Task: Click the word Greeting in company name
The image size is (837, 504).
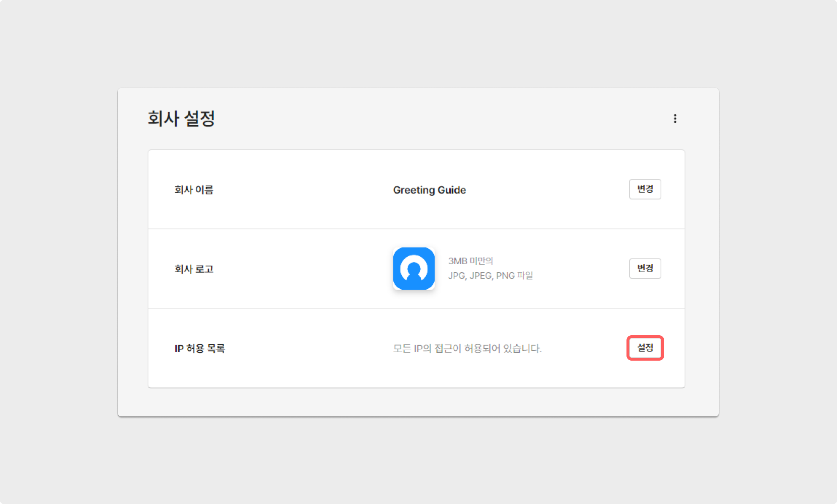Action: pyautogui.click(x=414, y=190)
